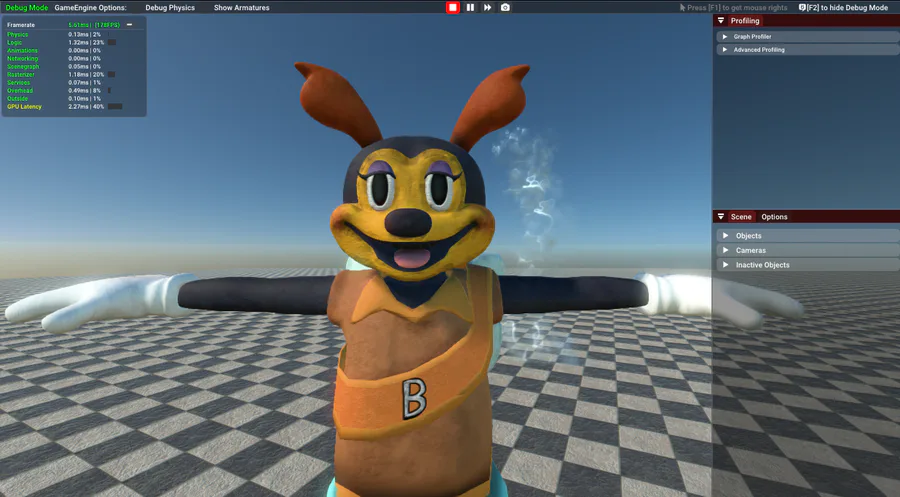900x497 pixels.
Task: Click the Framerate label in the stats panel
Action: click(x=21, y=25)
